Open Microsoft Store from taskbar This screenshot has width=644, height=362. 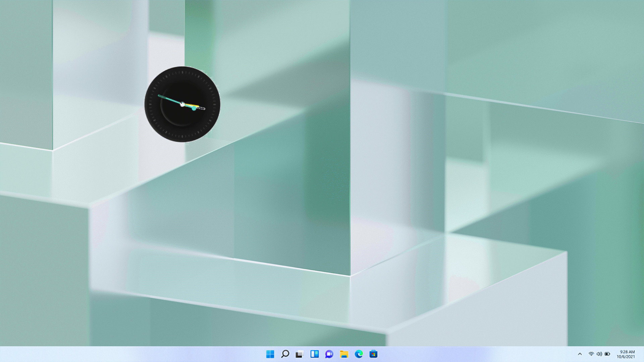pyautogui.click(x=373, y=354)
